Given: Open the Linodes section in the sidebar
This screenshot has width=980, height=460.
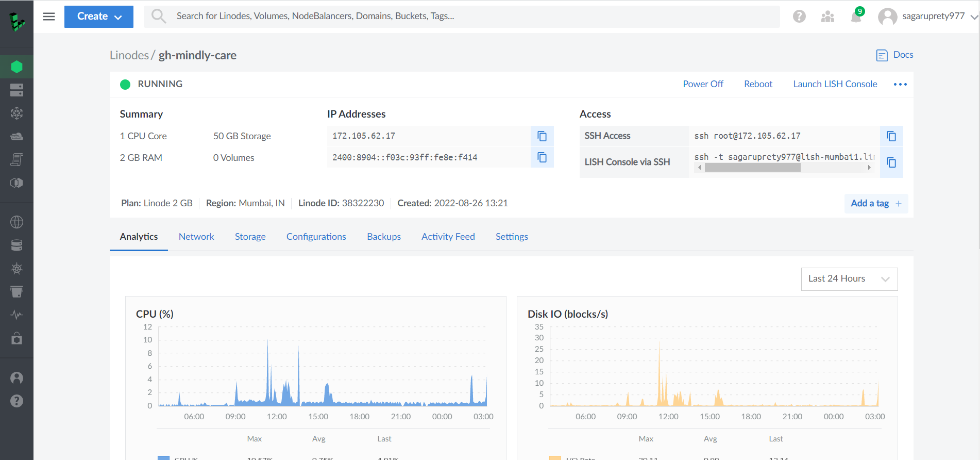Looking at the screenshot, I should pos(16,67).
